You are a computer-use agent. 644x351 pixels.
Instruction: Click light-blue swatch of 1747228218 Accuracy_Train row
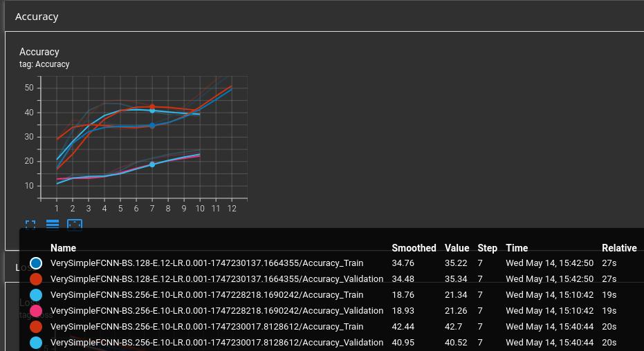pos(36,295)
